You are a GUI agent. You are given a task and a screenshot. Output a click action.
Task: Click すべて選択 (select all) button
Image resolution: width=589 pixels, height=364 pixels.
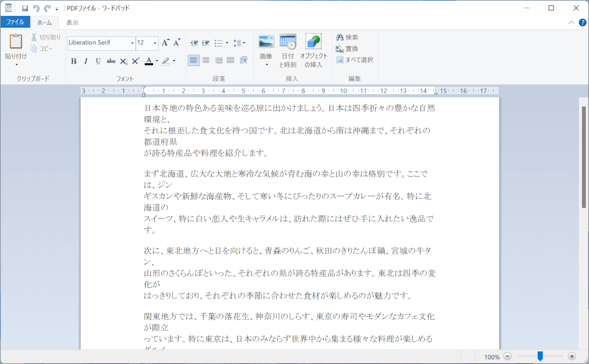click(355, 60)
